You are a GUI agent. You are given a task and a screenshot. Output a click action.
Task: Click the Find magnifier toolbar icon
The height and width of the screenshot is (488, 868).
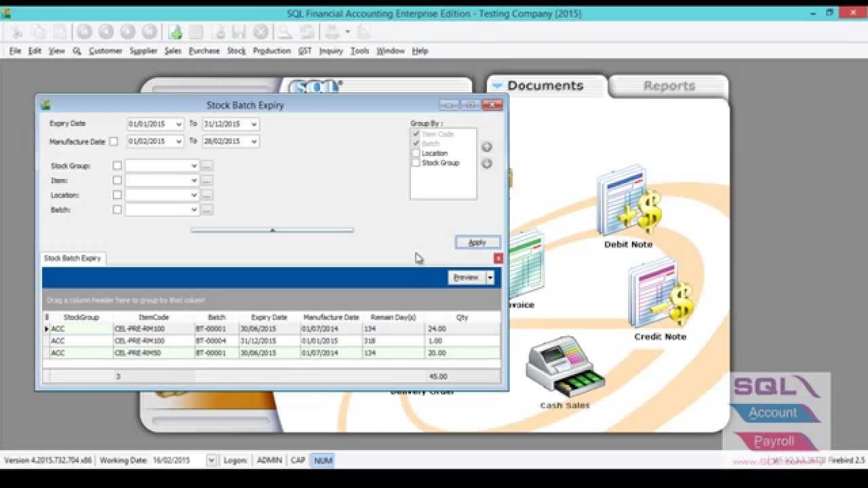pos(285,32)
